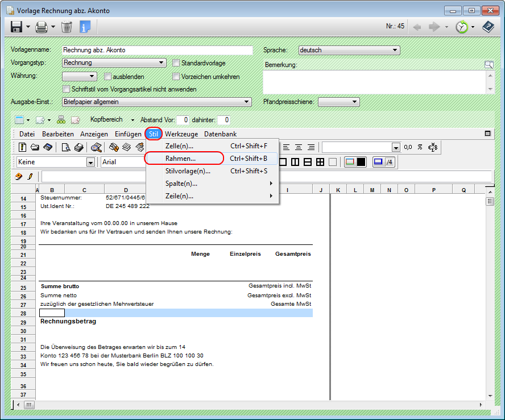Image resolution: width=505 pixels, height=420 pixels.
Task: Select Rahmen... from the Stil menu
Action: pyautogui.click(x=180, y=159)
